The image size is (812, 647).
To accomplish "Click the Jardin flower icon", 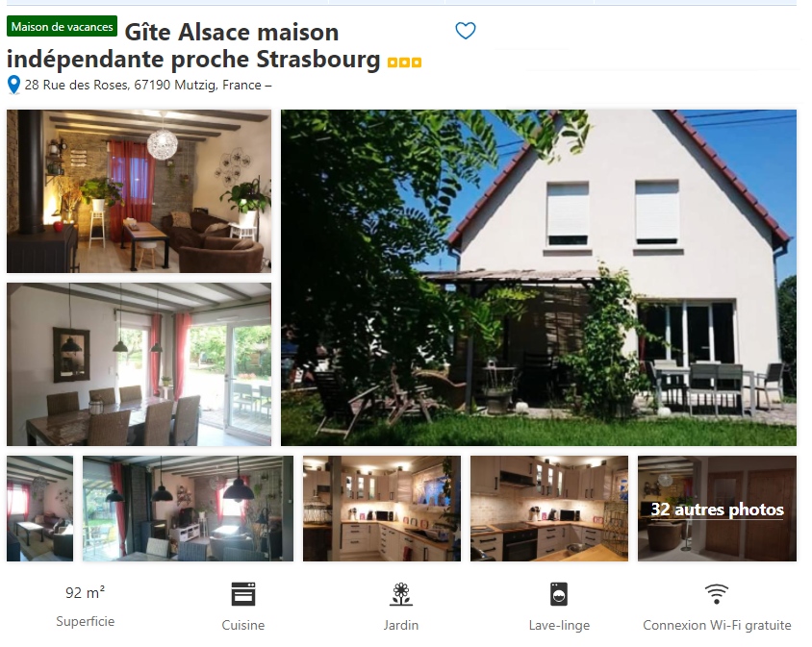I will click(401, 594).
